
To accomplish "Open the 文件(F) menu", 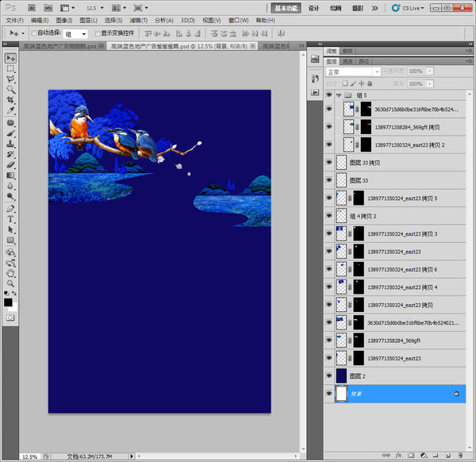I will point(14,21).
